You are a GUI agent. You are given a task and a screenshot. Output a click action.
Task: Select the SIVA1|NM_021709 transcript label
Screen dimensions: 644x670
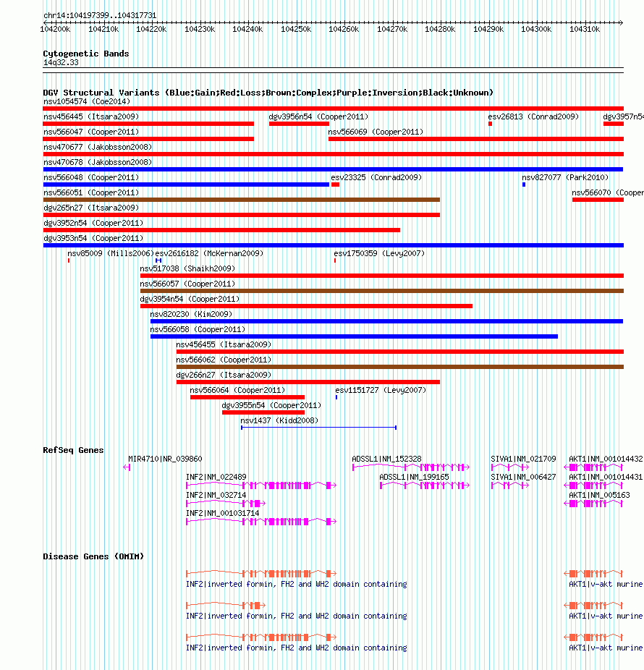pos(523,459)
